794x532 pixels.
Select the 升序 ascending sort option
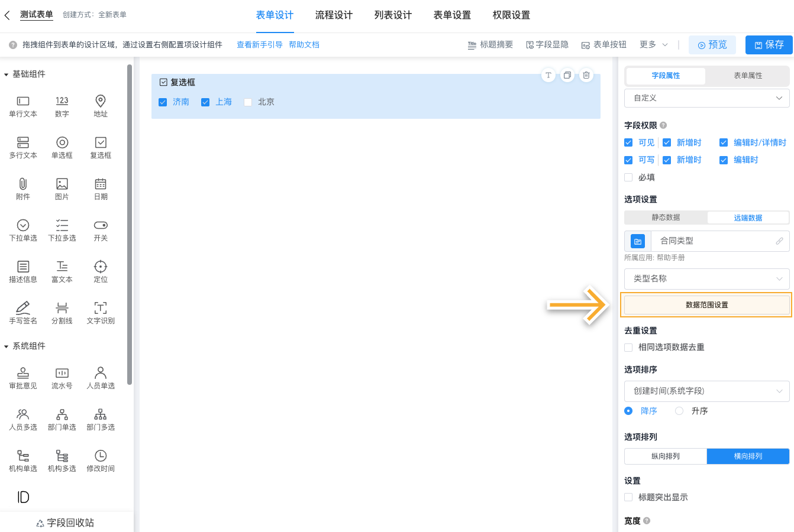(x=679, y=410)
